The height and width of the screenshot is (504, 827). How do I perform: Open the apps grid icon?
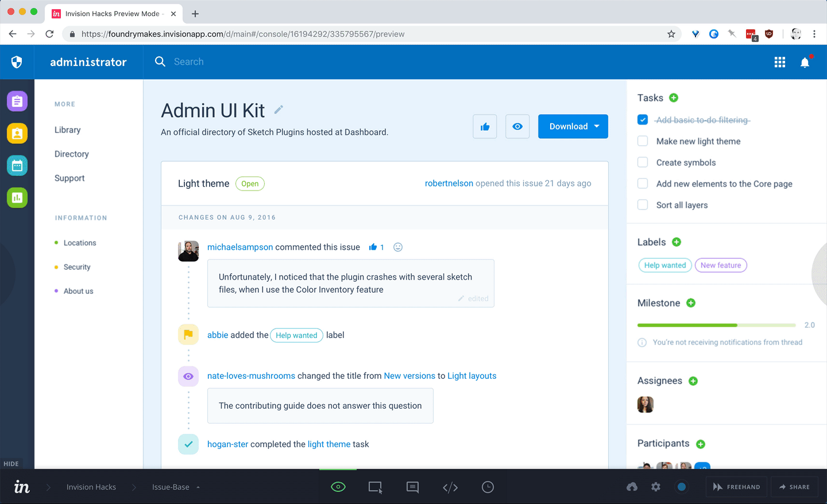click(779, 62)
